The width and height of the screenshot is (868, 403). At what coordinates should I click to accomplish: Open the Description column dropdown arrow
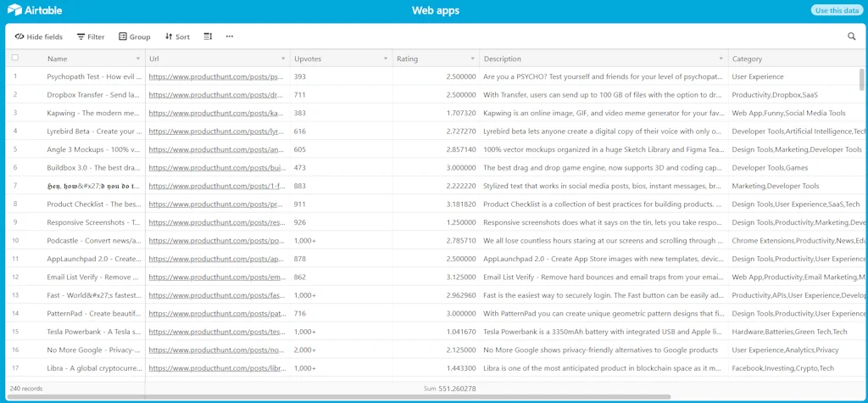pos(721,59)
